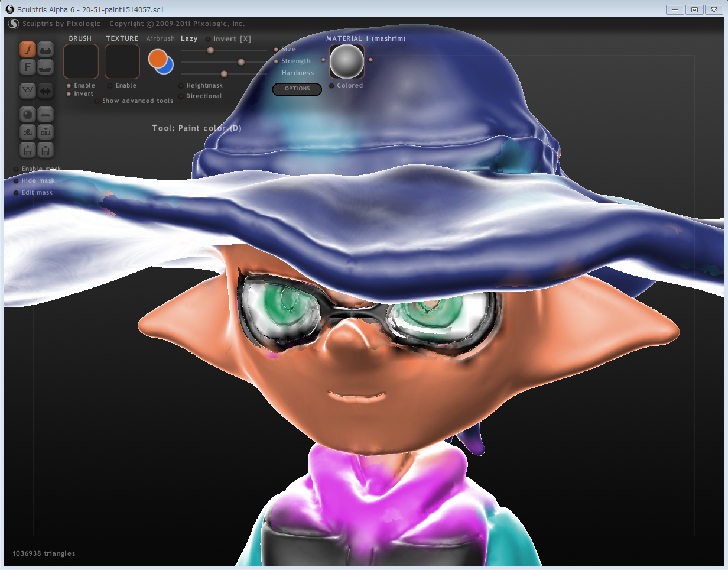The height and width of the screenshot is (570, 728).
Task: Toggle Show advanced tools
Action: coord(134,101)
